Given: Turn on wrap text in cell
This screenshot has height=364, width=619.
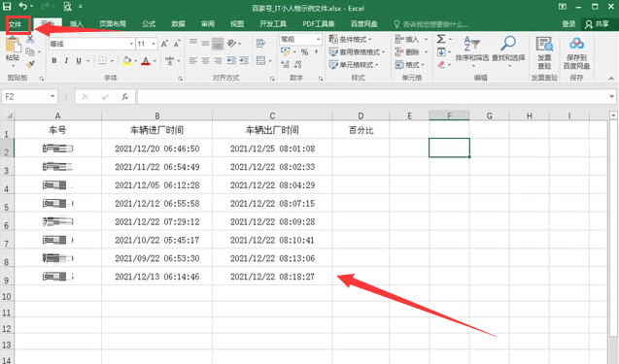Looking at the screenshot, I should 260,43.
